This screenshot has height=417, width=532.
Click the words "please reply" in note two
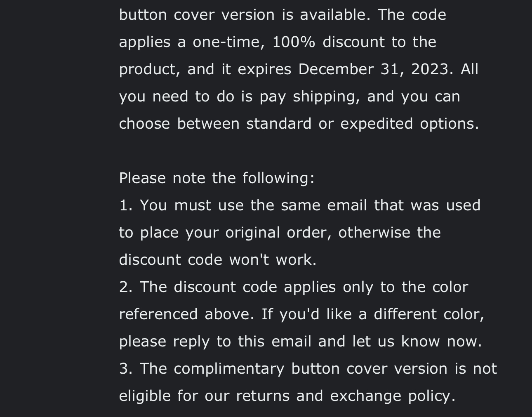[164, 342]
